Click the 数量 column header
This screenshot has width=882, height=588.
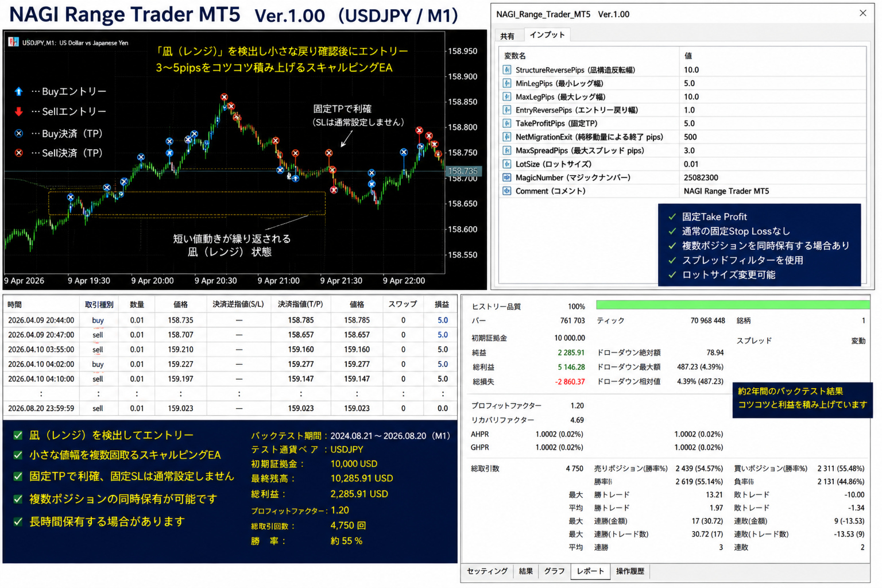[x=137, y=305]
